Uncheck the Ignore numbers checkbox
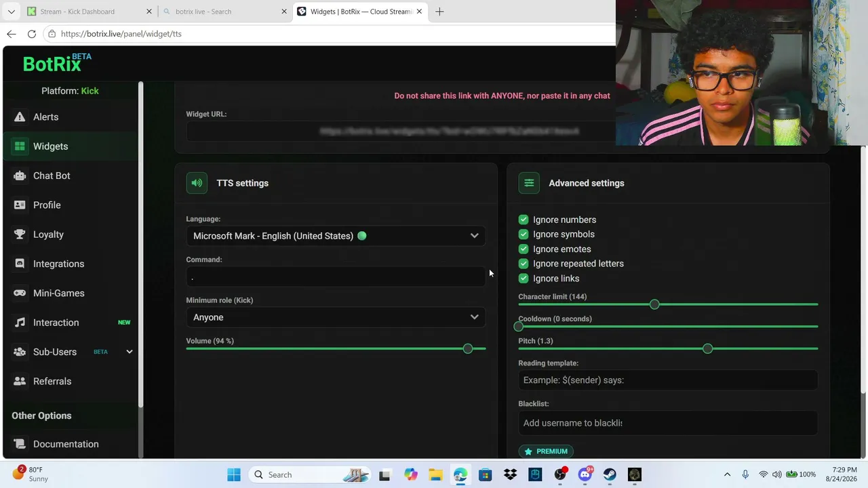The width and height of the screenshot is (868, 488). pyautogui.click(x=524, y=220)
